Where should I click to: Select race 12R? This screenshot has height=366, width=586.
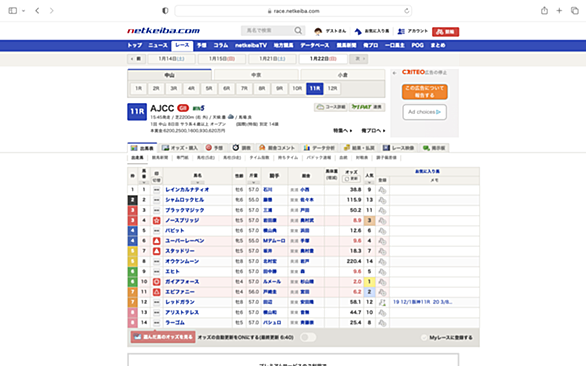[x=332, y=89]
